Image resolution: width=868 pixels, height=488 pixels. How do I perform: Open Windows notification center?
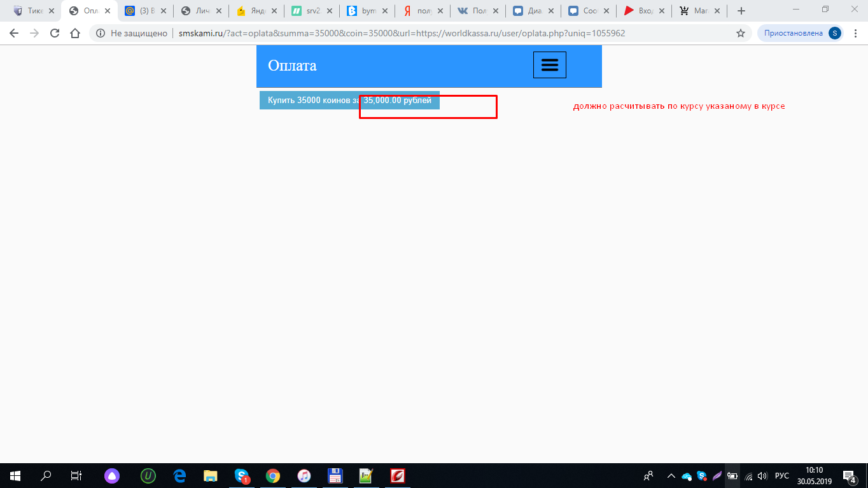coord(848,475)
